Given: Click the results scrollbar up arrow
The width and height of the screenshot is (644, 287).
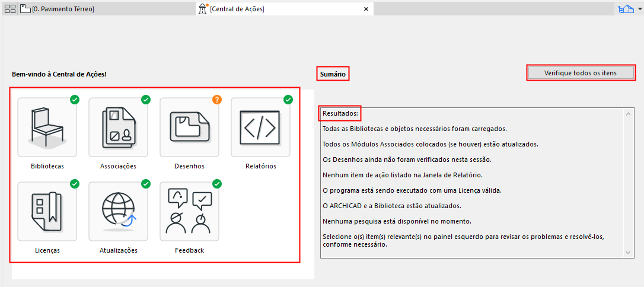Looking at the screenshot, I should [x=628, y=114].
